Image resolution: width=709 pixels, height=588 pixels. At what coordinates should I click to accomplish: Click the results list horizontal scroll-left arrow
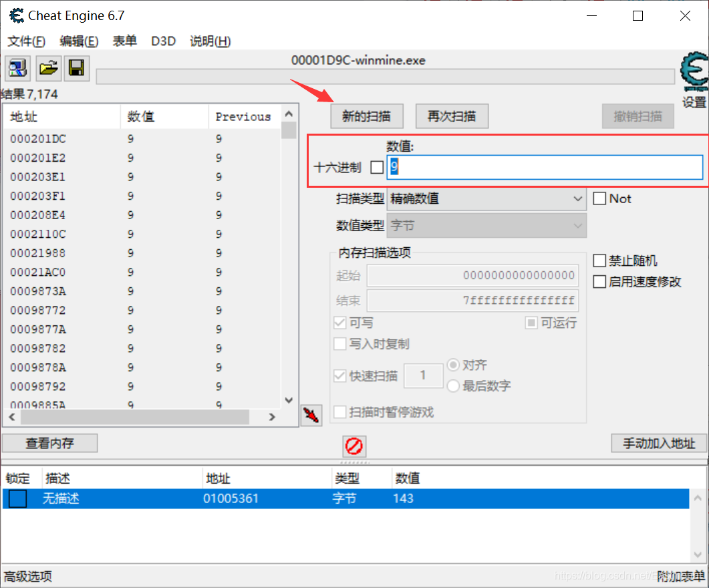click(x=12, y=417)
